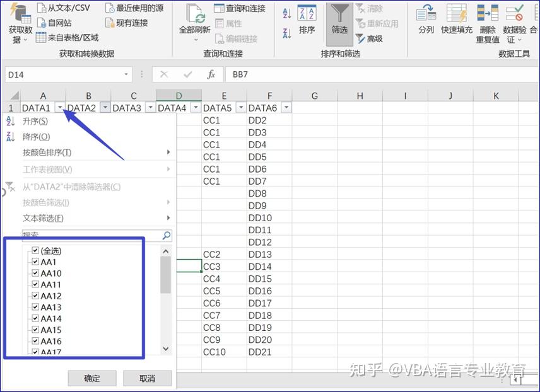Click the Filter funnel icon in ribbon

(x=339, y=14)
